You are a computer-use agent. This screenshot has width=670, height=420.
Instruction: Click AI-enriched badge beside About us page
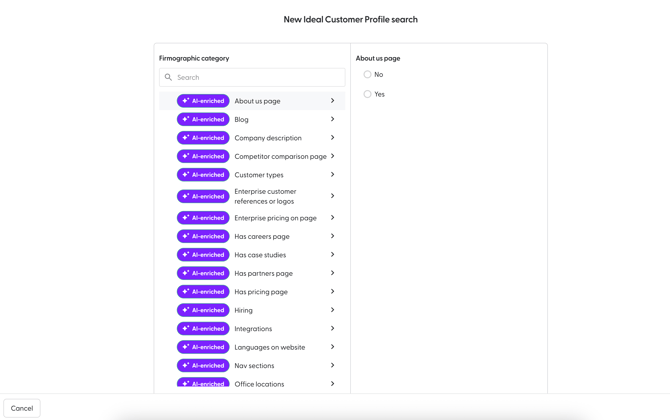pos(203,101)
